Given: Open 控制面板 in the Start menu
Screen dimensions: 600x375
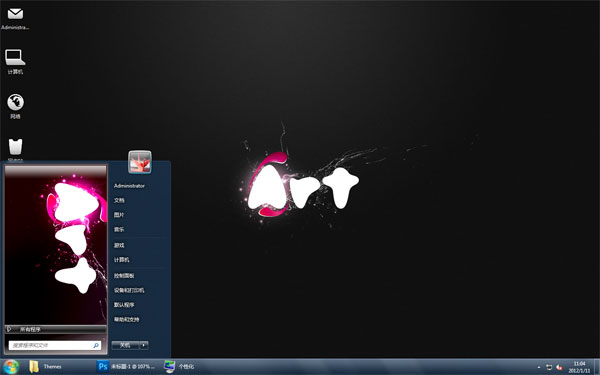Looking at the screenshot, I should [x=124, y=276].
